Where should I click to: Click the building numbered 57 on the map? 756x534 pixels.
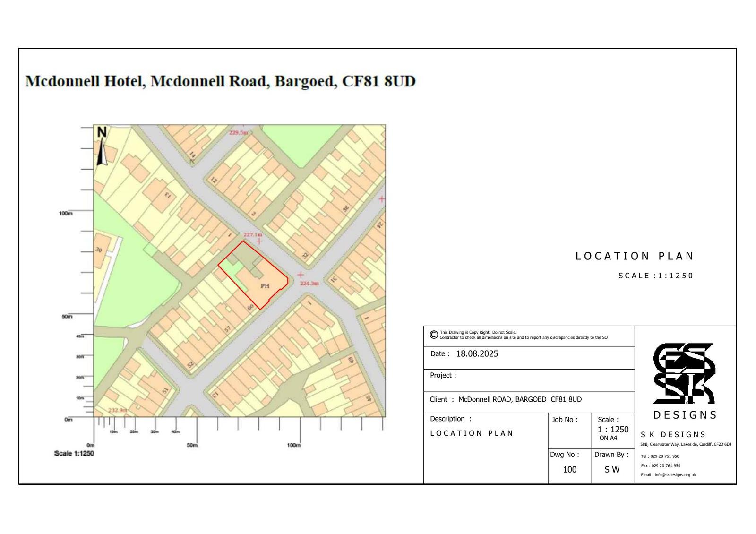pyautogui.click(x=228, y=328)
